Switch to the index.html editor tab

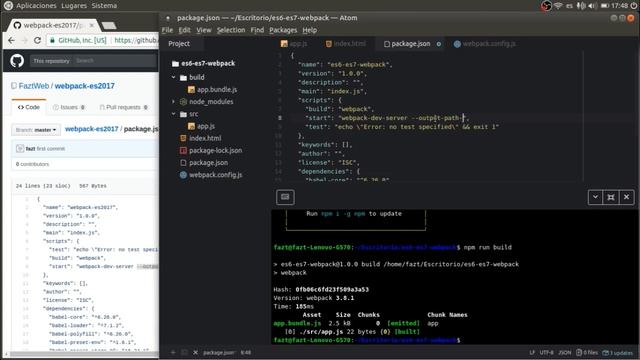pos(346,44)
